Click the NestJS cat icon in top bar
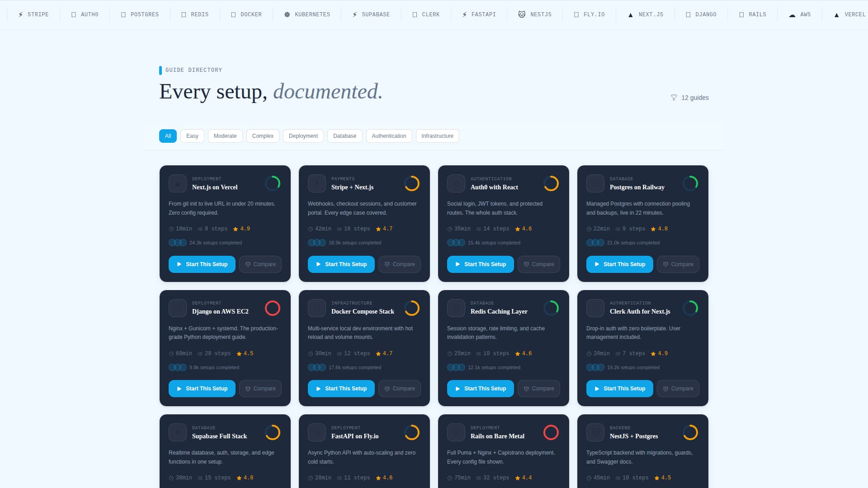This screenshot has width=868, height=488. pos(522,14)
